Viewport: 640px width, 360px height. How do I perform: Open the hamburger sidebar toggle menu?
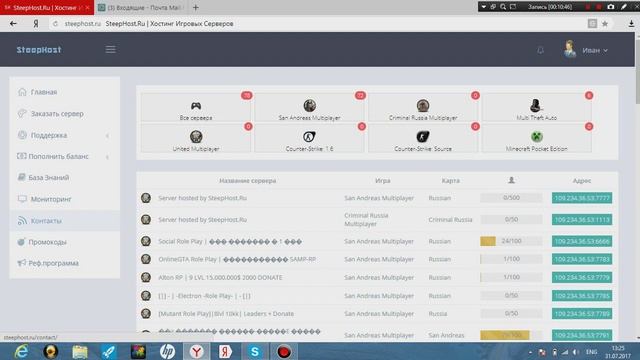click(x=111, y=50)
